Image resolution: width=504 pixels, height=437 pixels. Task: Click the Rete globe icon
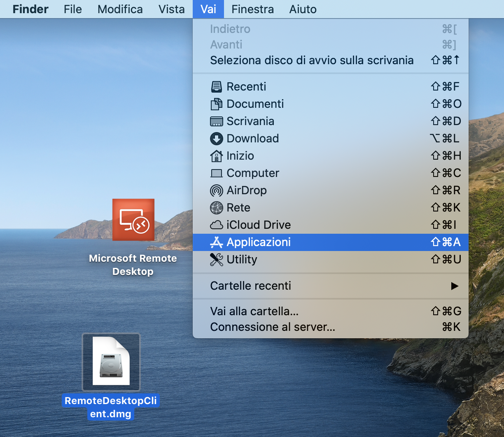coord(216,208)
